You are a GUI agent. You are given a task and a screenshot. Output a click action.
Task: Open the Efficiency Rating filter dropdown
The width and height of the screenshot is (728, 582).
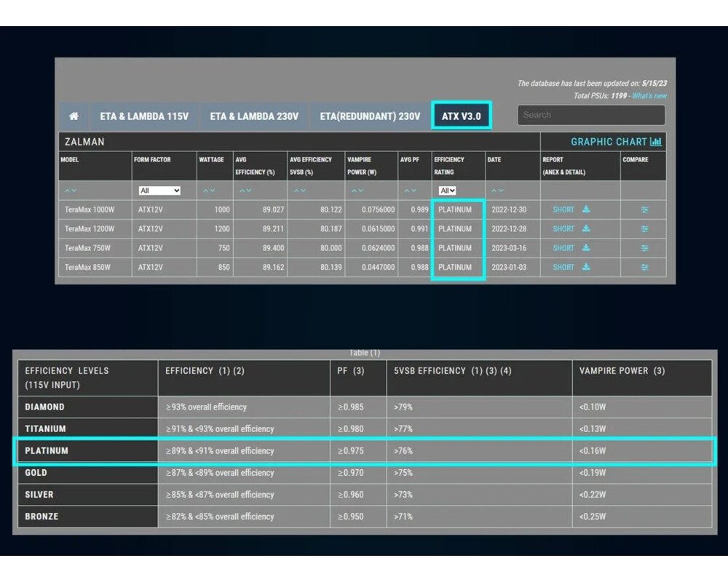click(x=447, y=191)
